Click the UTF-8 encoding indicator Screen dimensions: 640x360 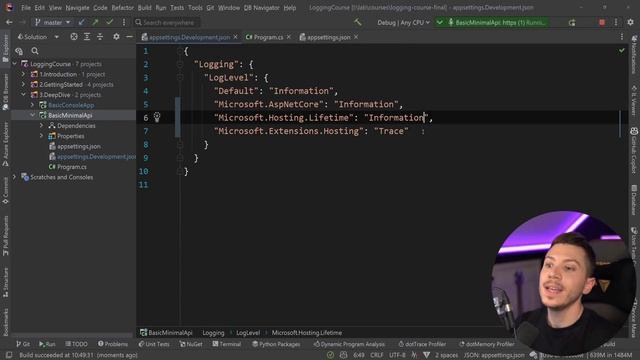[x=397, y=355]
